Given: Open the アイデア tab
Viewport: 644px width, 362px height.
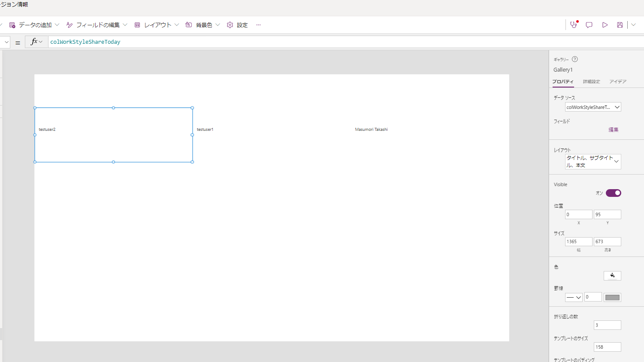Looking at the screenshot, I should coord(618,81).
